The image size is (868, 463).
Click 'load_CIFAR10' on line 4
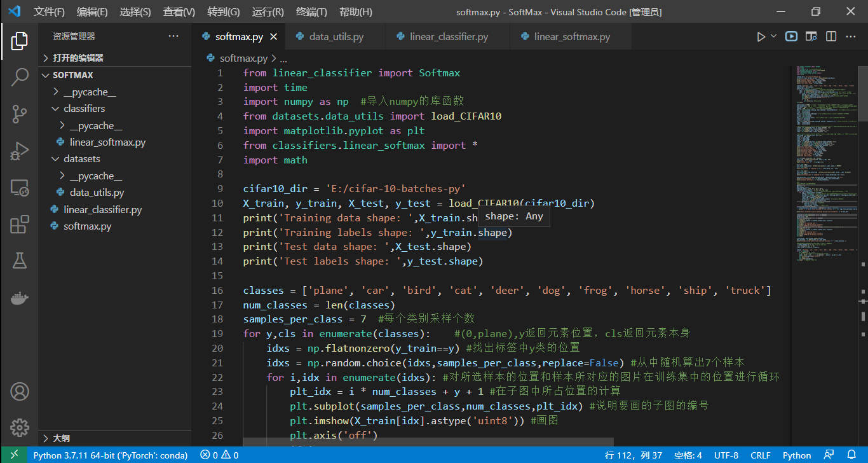(466, 116)
